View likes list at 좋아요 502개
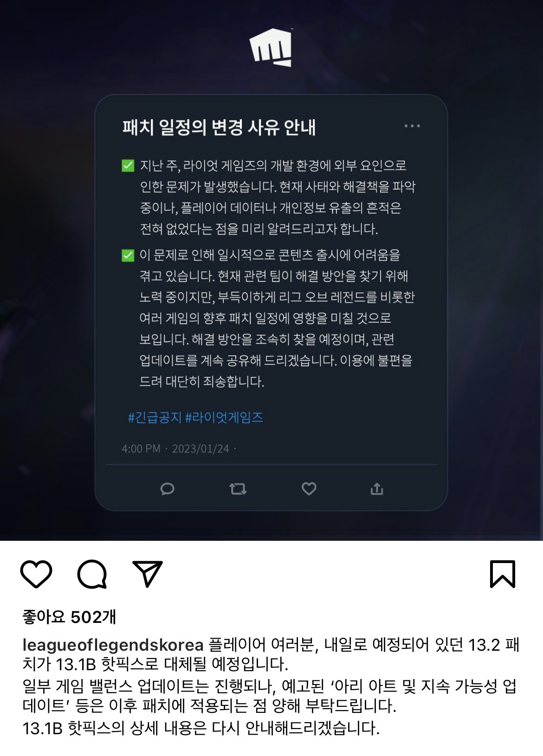Viewport: 543px width, 756px height. (69, 617)
